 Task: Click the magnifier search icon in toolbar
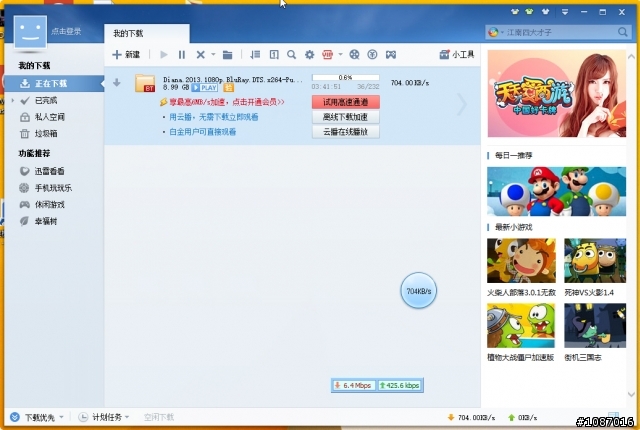[x=291, y=54]
